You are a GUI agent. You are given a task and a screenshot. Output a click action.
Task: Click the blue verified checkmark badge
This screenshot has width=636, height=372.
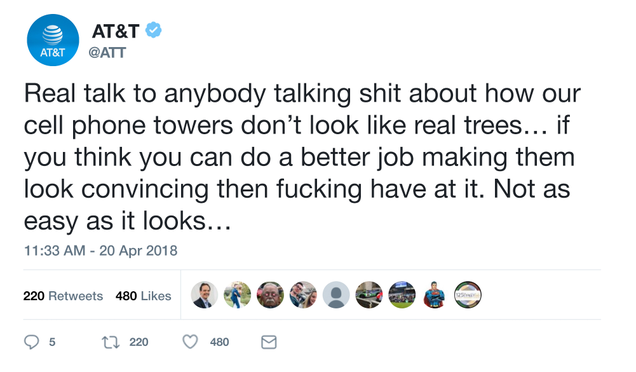pyautogui.click(x=154, y=30)
